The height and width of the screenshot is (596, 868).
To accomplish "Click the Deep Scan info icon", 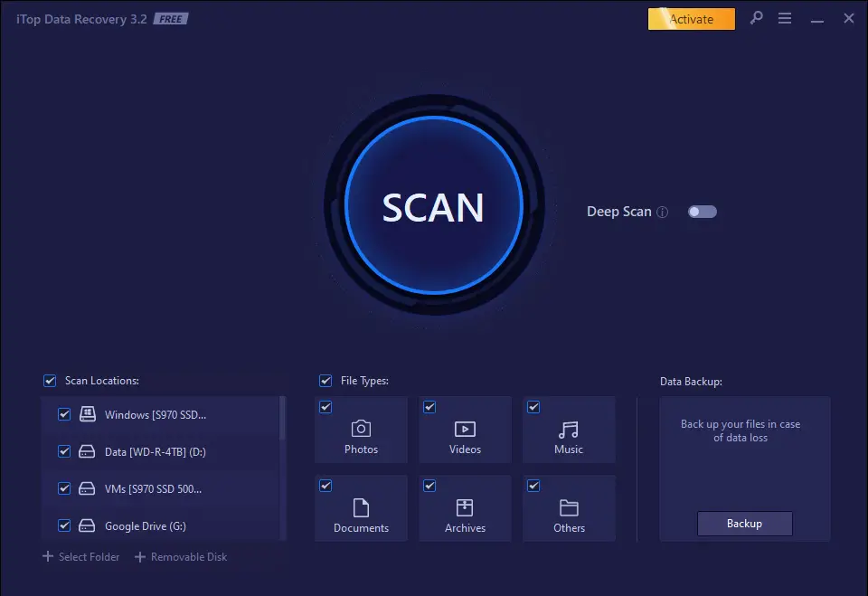I will click(665, 212).
